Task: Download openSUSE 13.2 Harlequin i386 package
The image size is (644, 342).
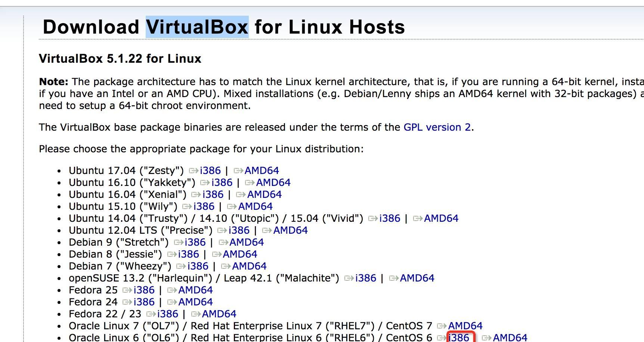Action: point(366,278)
